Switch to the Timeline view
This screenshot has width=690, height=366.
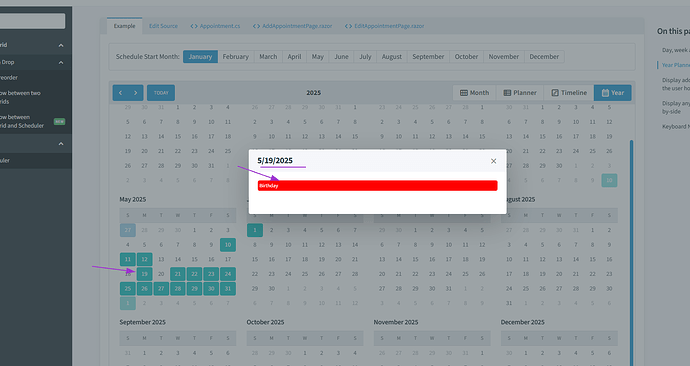(569, 93)
